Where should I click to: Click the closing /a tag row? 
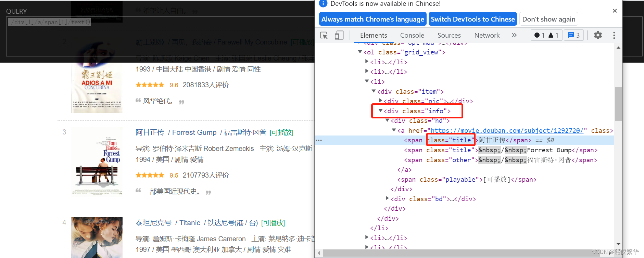click(465, 170)
